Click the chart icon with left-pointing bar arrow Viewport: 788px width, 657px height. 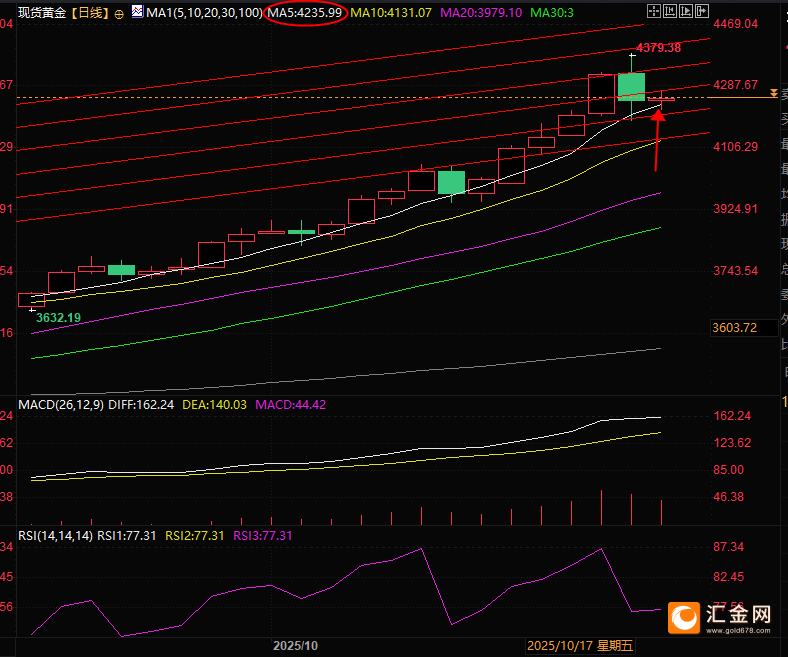[x=669, y=11]
